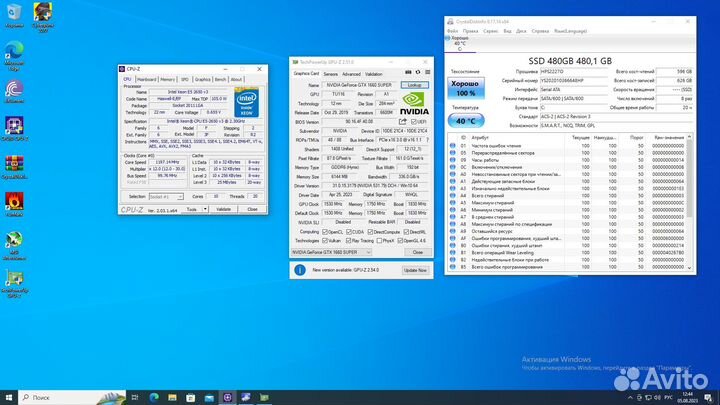This screenshot has height=405, width=720.
Task: Click the Bus Interface question mark in GPU-Z
Action: (x=428, y=140)
